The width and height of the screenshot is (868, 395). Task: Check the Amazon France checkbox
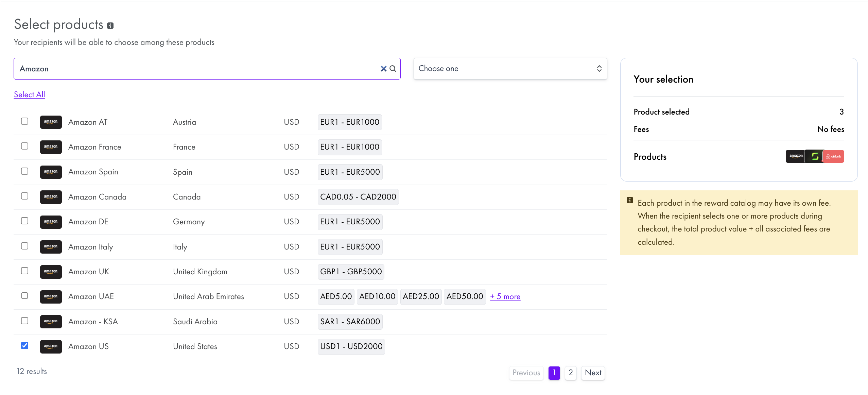tap(24, 146)
